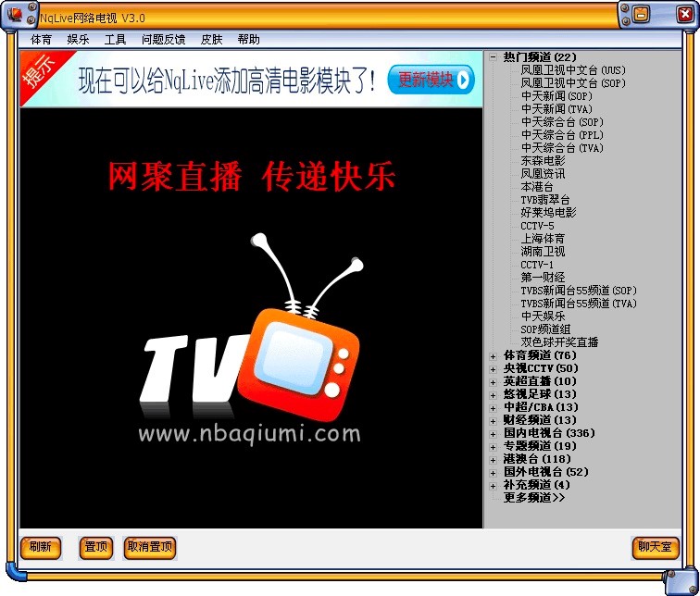This screenshot has width=700, height=596.
Task: Click the 置顶 button
Action: click(x=96, y=547)
